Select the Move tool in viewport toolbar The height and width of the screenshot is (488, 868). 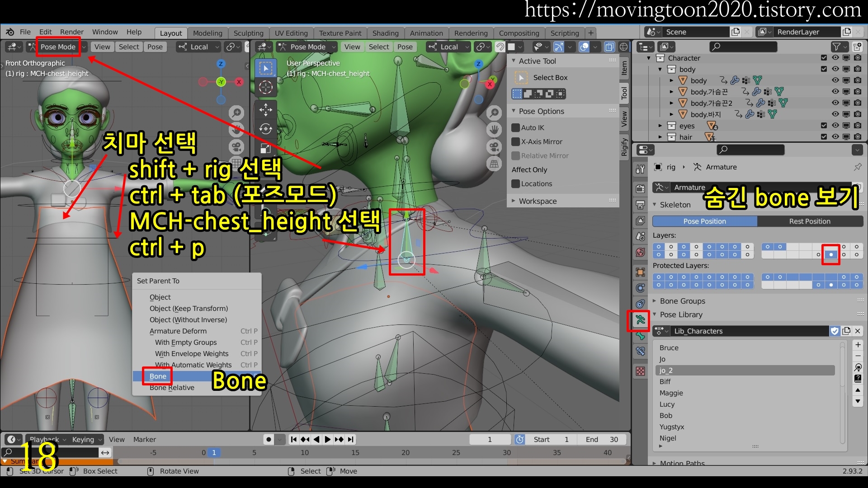(x=266, y=109)
